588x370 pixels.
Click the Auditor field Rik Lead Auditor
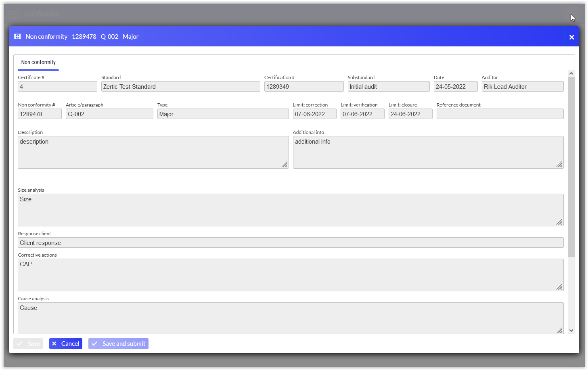(522, 87)
